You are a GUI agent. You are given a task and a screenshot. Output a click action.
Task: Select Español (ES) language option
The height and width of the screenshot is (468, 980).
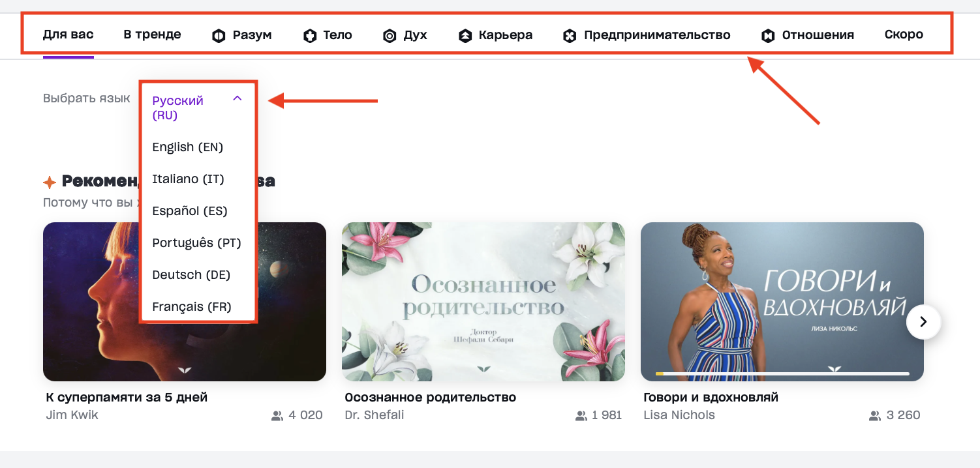190,211
